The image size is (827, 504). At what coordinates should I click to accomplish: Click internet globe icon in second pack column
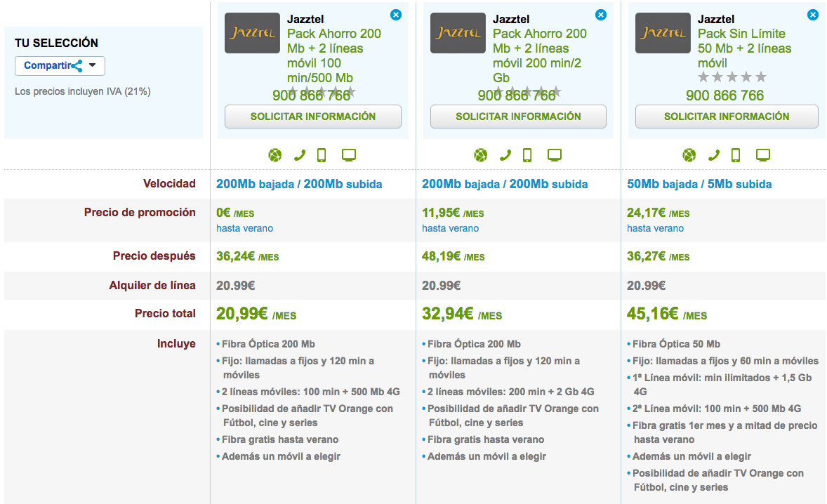coord(480,155)
